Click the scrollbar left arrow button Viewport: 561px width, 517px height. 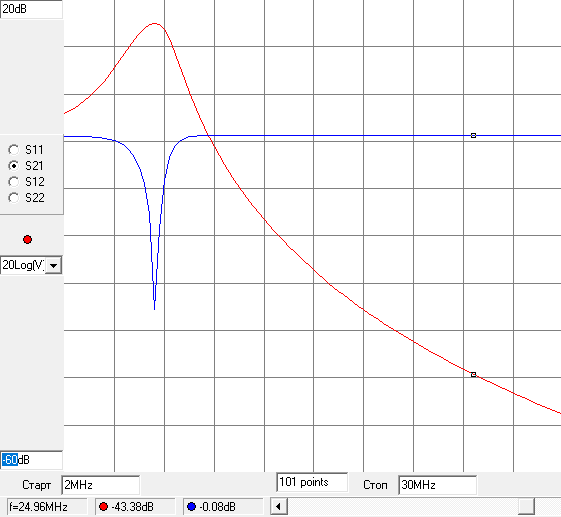[279, 507]
